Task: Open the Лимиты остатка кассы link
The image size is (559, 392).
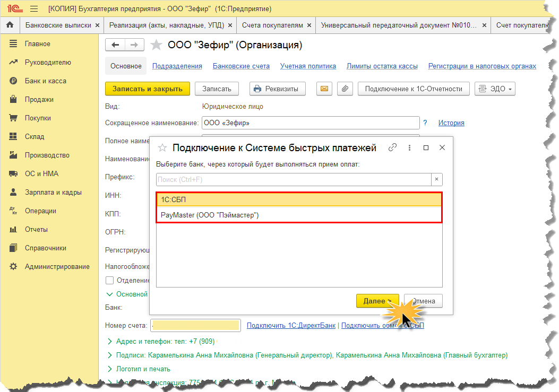Action: click(382, 66)
